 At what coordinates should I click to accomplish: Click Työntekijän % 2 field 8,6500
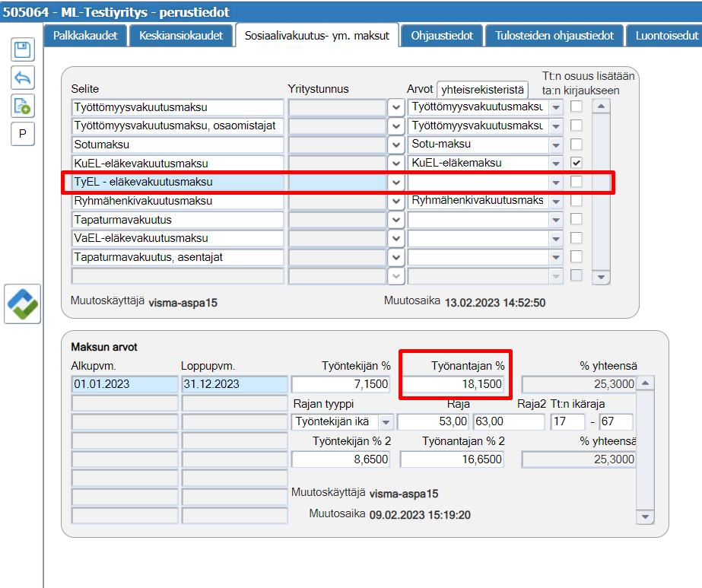point(341,459)
